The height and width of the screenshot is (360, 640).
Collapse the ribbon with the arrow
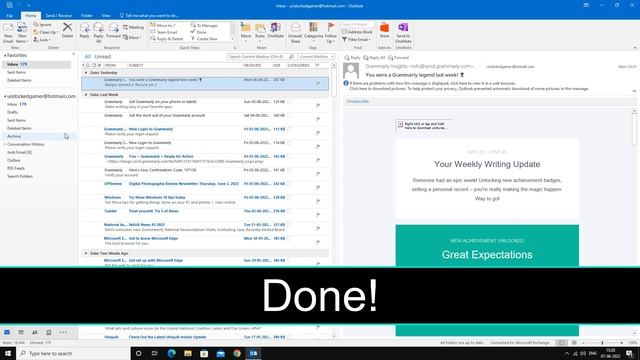(x=635, y=48)
